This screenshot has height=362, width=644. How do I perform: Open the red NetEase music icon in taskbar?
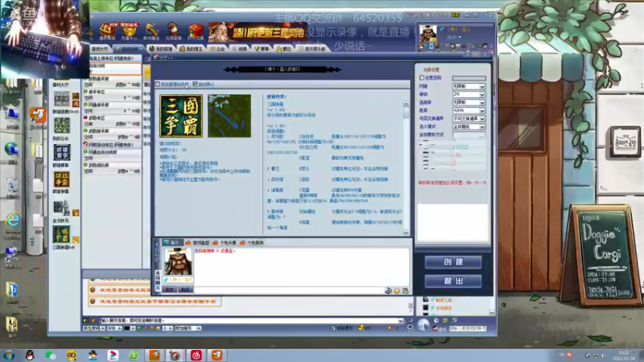click(196, 355)
